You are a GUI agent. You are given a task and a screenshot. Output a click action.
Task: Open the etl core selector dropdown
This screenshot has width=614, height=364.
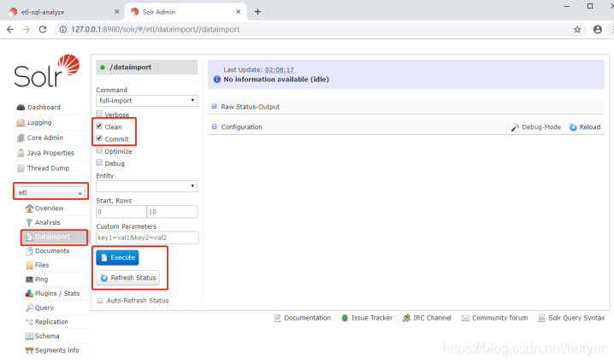click(x=50, y=192)
